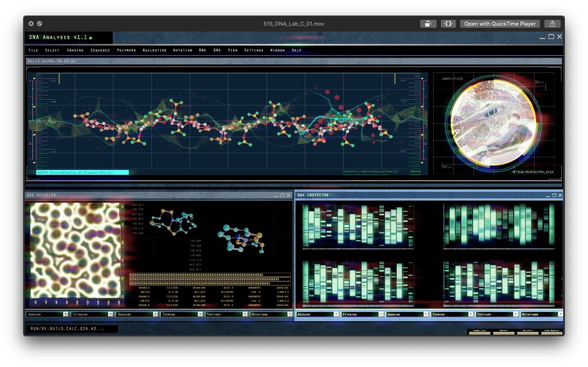Click the DNA Analysis v1.1 title
Image resolution: width=588 pixels, height=367 pixels.
click(x=58, y=37)
